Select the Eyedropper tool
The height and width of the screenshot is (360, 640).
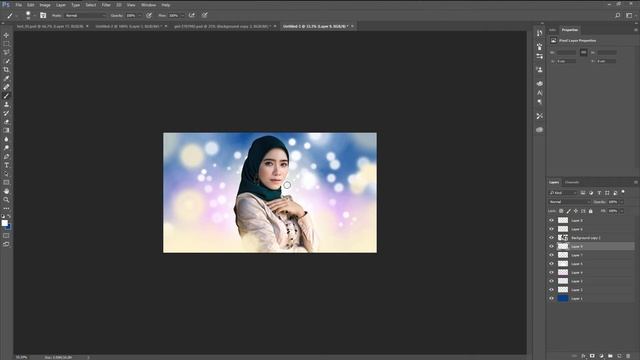(x=6, y=78)
